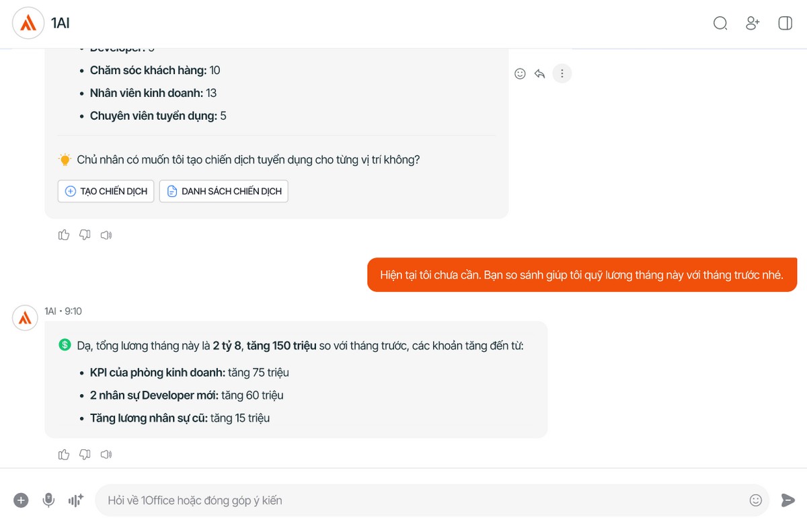
Task: Thumbs down the recruitment suggestion message
Action: [x=85, y=235]
